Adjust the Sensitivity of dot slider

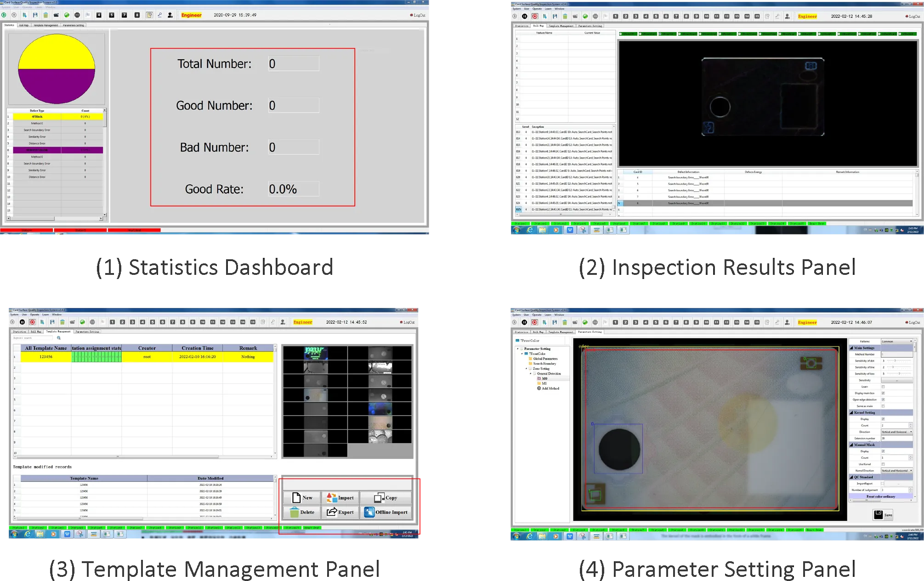(x=898, y=361)
